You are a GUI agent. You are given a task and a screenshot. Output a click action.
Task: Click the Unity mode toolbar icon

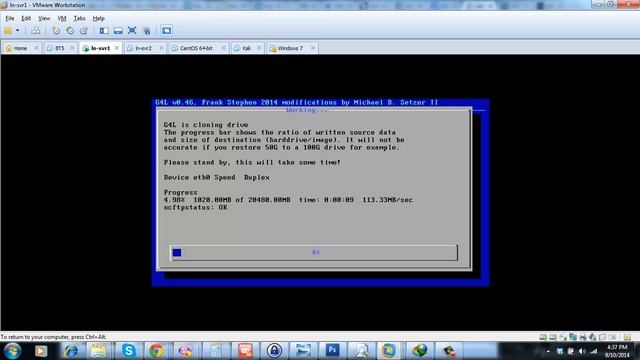[x=147, y=31]
